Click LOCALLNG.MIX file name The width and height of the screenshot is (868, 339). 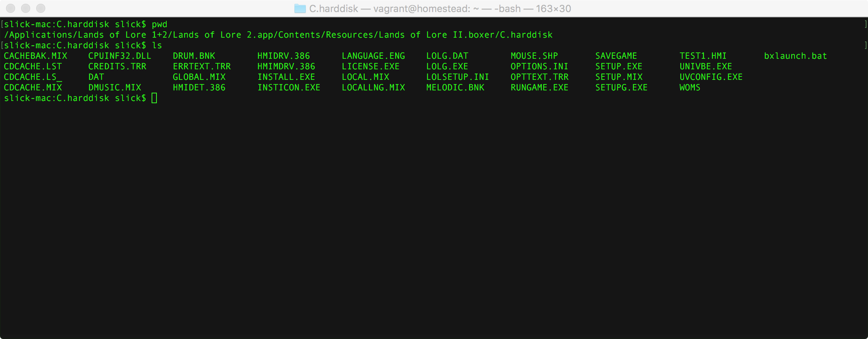(x=373, y=88)
